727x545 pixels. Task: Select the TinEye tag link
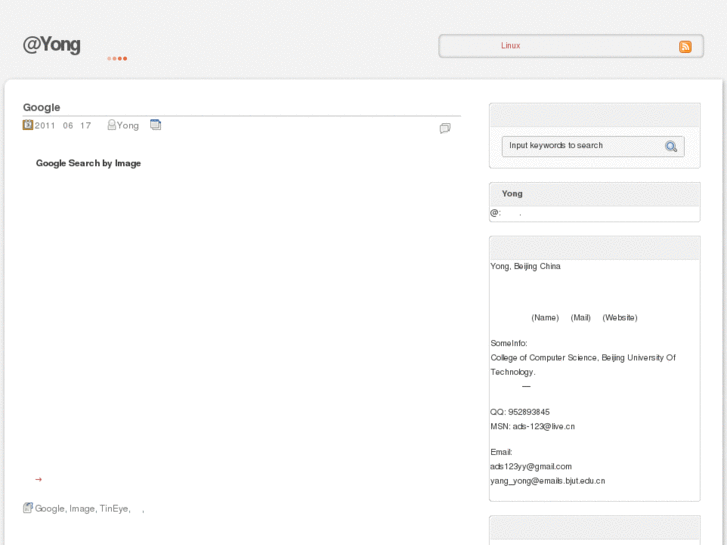point(114,509)
